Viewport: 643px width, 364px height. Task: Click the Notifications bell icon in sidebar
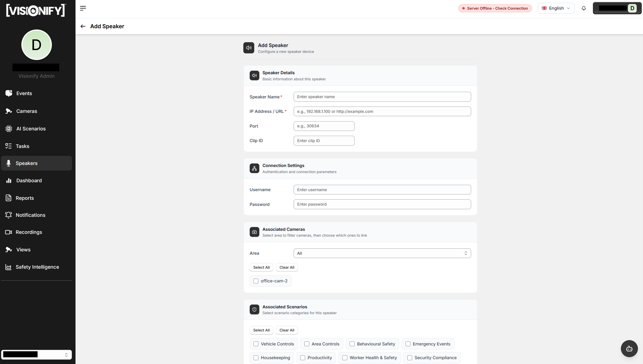(x=8, y=215)
